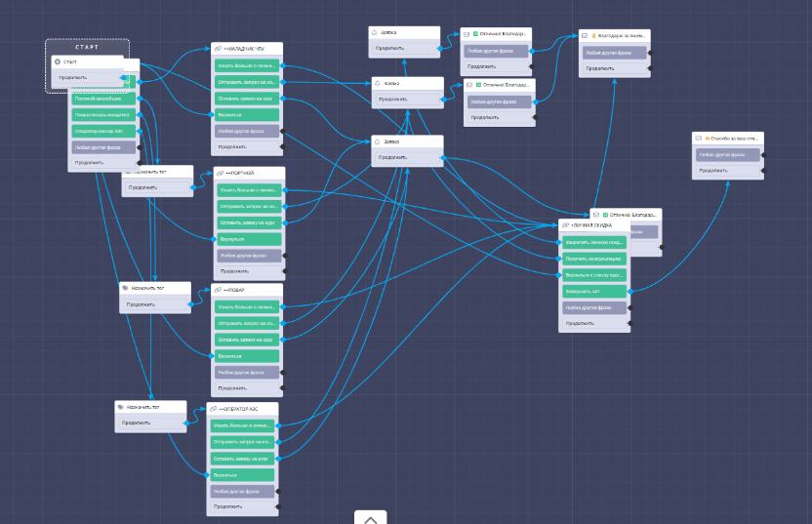Click the link icon of ПОРТНОЙ block
812x524 pixels.
coord(221,173)
